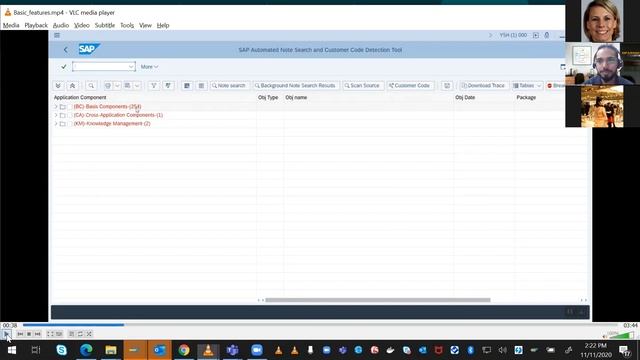Adjust the VLC volume slider
The image size is (640, 360).
click(x=623, y=335)
